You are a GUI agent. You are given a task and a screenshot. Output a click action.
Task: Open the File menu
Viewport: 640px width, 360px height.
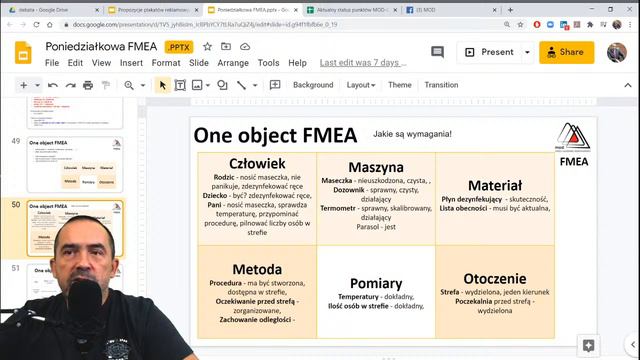point(52,63)
